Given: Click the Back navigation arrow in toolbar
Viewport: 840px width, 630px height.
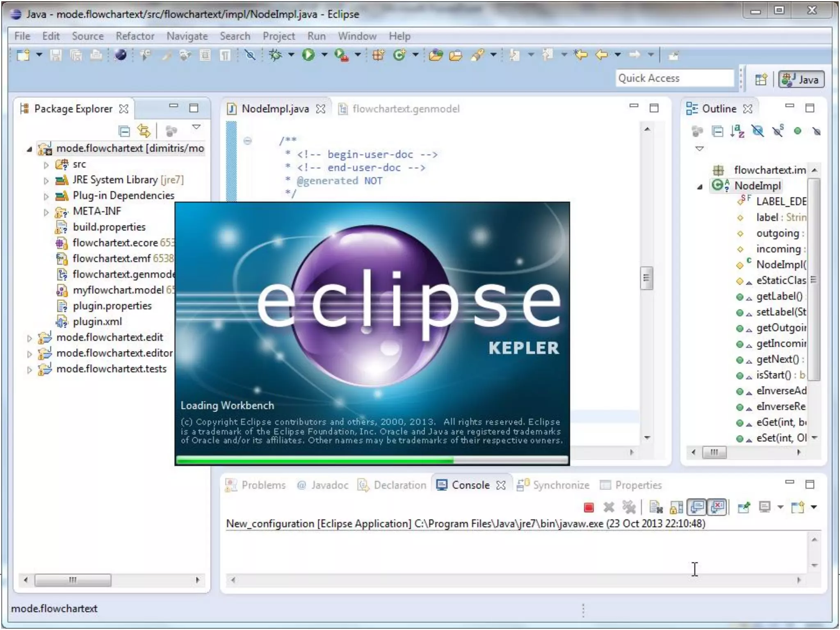Looking at the screenshot, I should (x=602, y=55).
